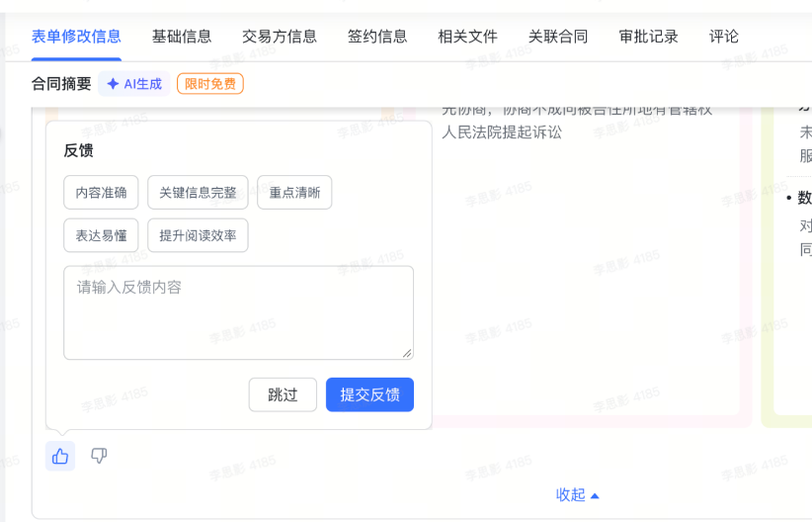Collapse the summary via 收起
Screen dimensions: 812x522
577,495
